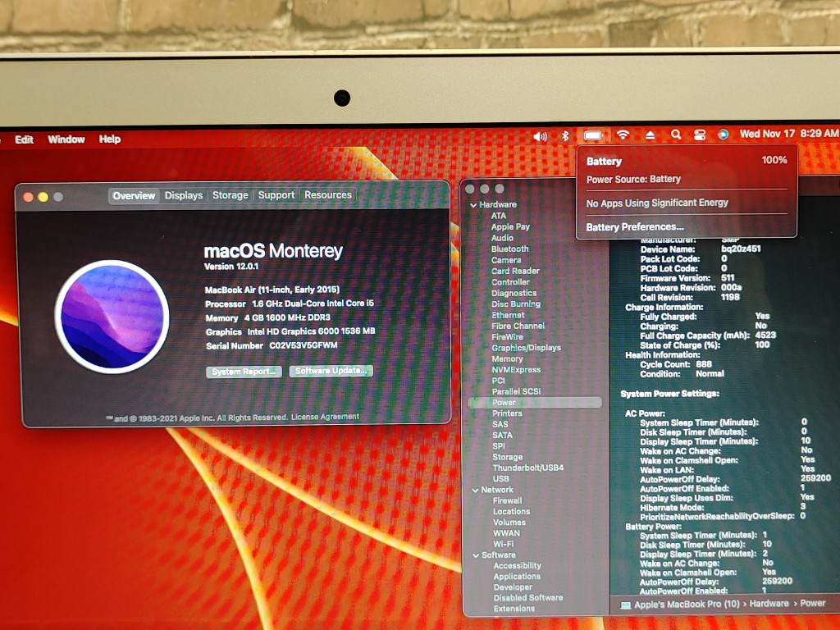Select Accessibility under Software
The width and height of the screenshot is (840, 630).
pyautogui.click(x=518, y=566)
